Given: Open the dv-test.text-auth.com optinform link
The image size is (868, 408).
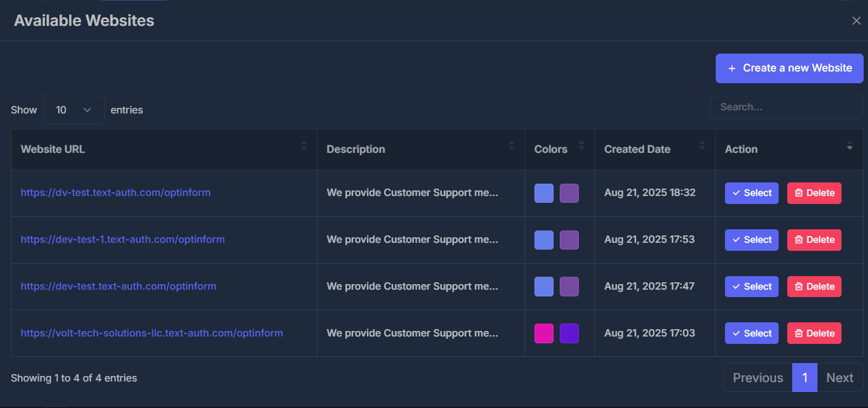Looking at the screenshot, I should point(116,193).
